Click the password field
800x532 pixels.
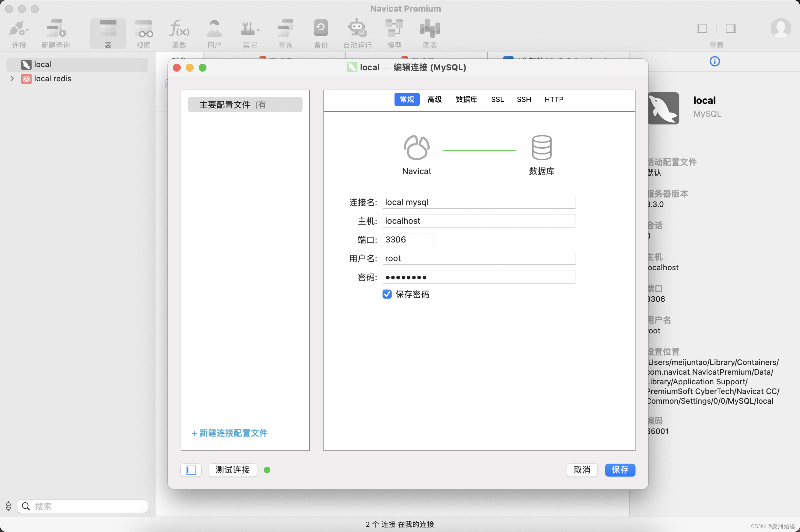pyautogui.click(x=479, y=277)
